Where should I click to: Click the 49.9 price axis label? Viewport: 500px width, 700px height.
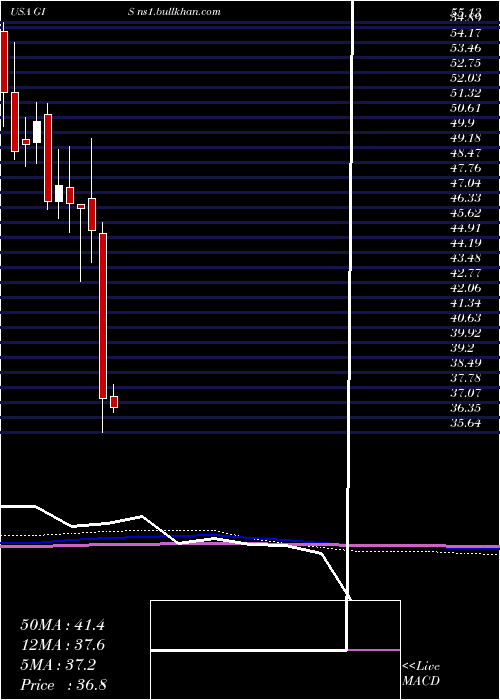(x=462, y=123)
